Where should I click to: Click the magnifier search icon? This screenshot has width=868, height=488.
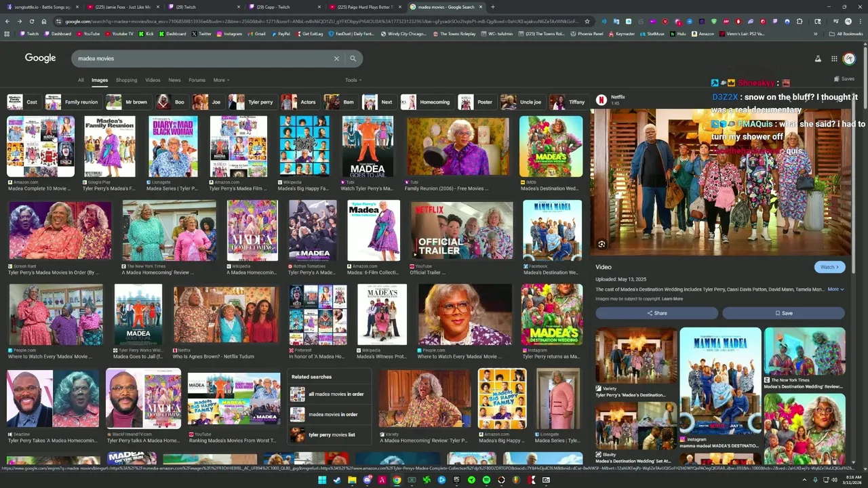click(353, 58)
